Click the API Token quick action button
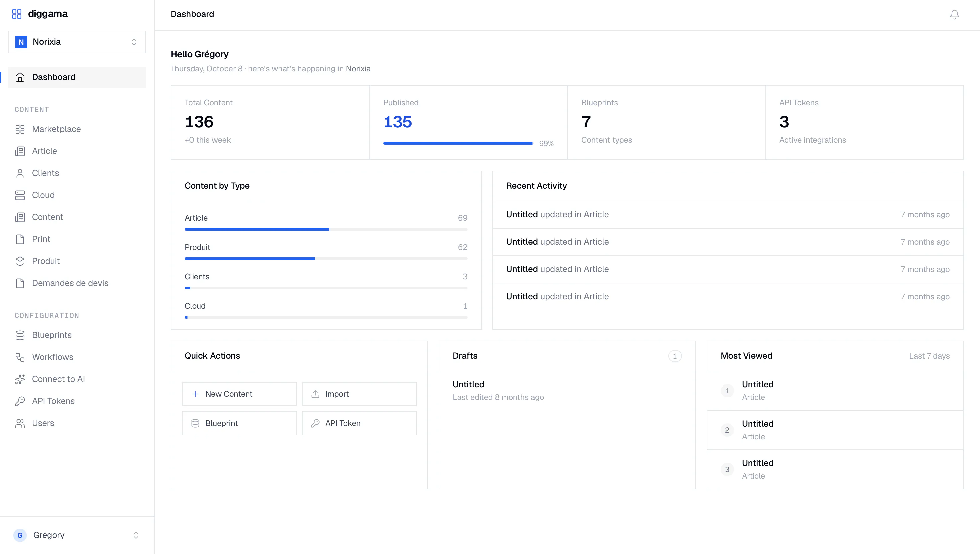Screen dimensions: 980x554 [359, 423]
